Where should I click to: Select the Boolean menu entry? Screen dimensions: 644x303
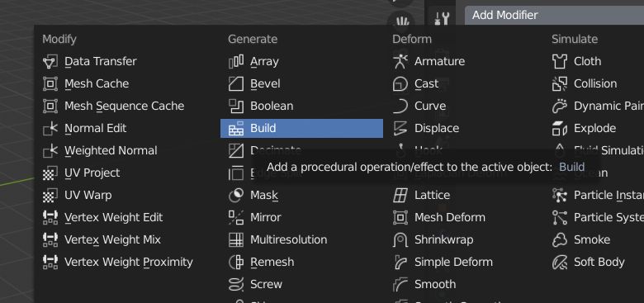point(272,106)
